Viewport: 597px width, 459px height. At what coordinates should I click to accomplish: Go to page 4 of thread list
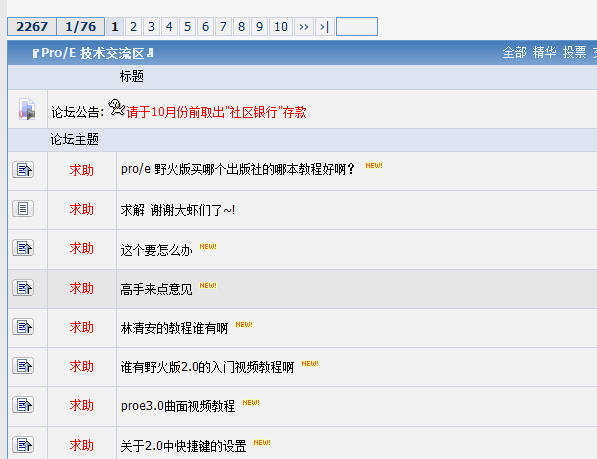[169, 27]
